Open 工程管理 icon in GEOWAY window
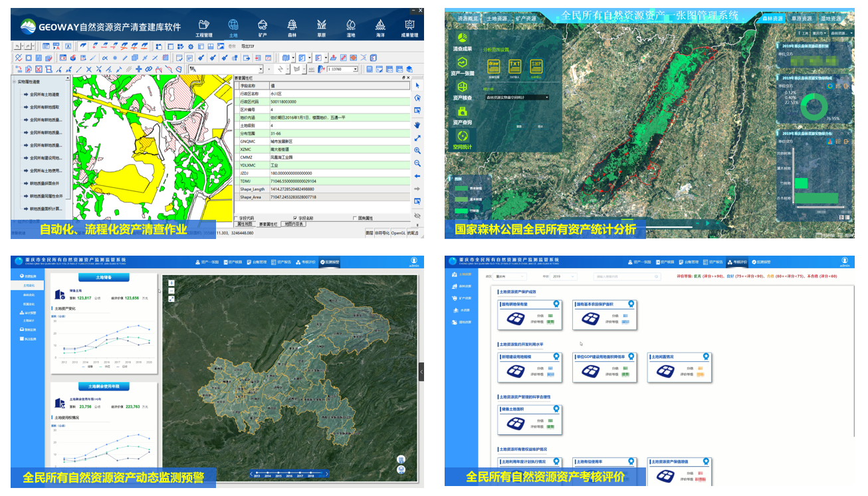The height and width of the screenshot is (496, 868). [203, 27]
